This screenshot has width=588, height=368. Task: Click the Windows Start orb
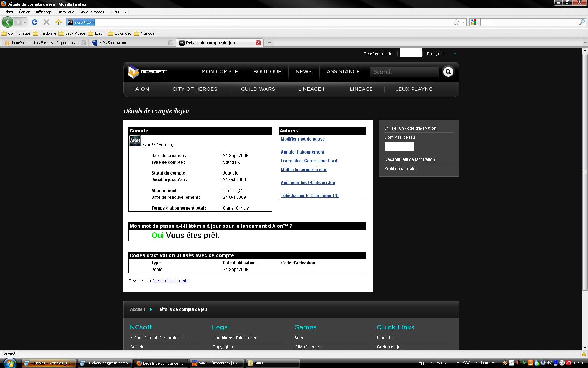pos(9,363)
